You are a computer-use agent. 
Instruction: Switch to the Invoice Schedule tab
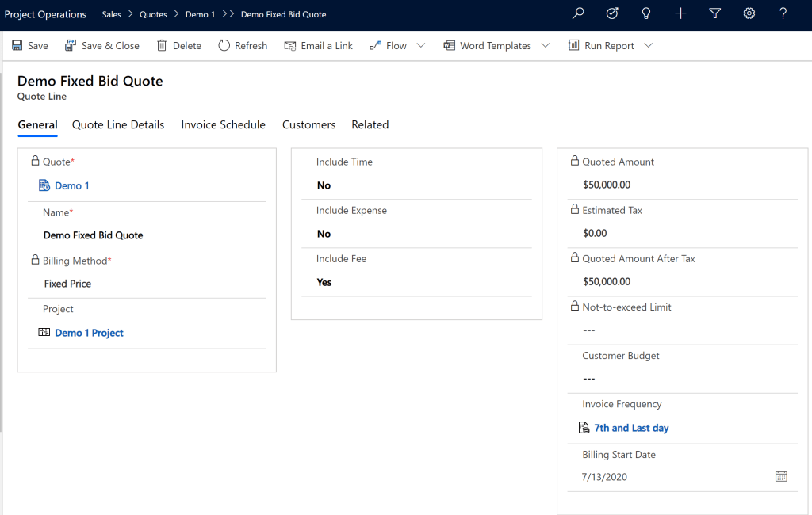click(223, 124)
